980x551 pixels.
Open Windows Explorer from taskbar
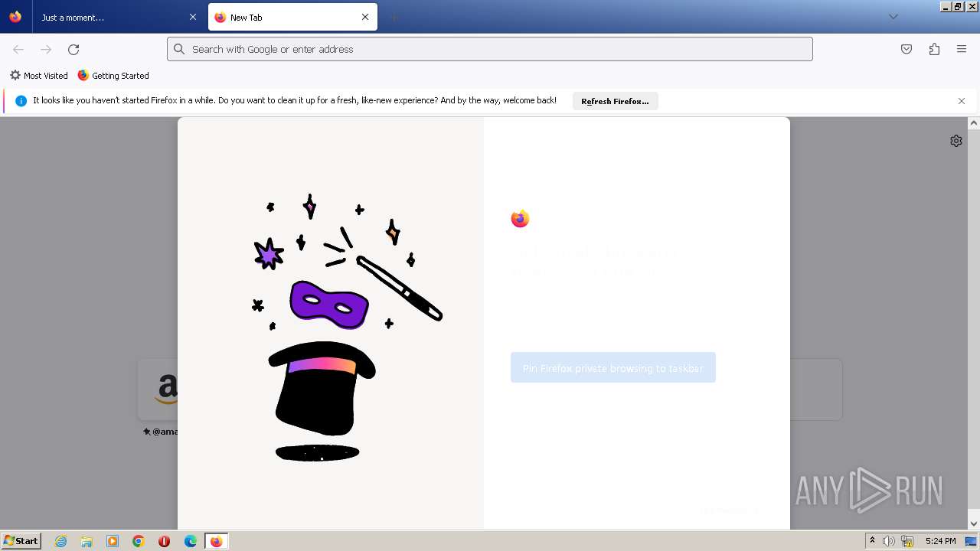click(x=87, y=541)
